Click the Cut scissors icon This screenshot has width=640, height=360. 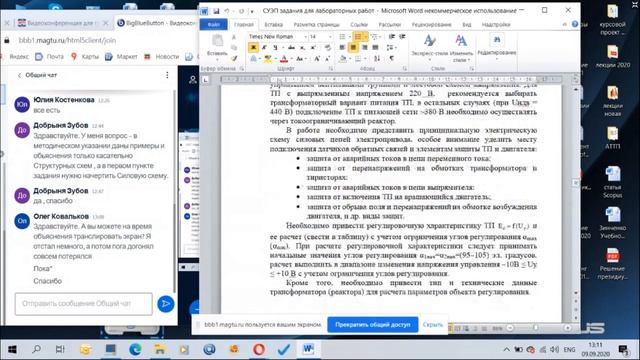pyautogui.click(x=234, y=38)
